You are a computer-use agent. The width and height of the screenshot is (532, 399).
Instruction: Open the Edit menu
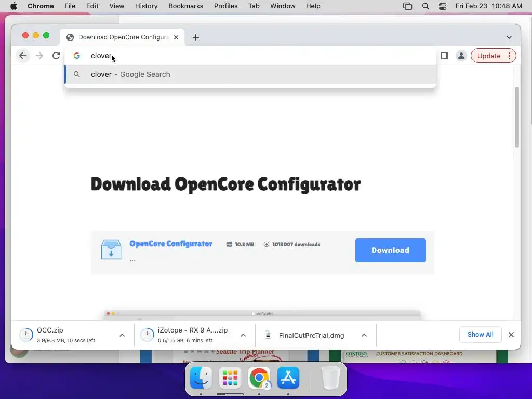pos(92,6)
